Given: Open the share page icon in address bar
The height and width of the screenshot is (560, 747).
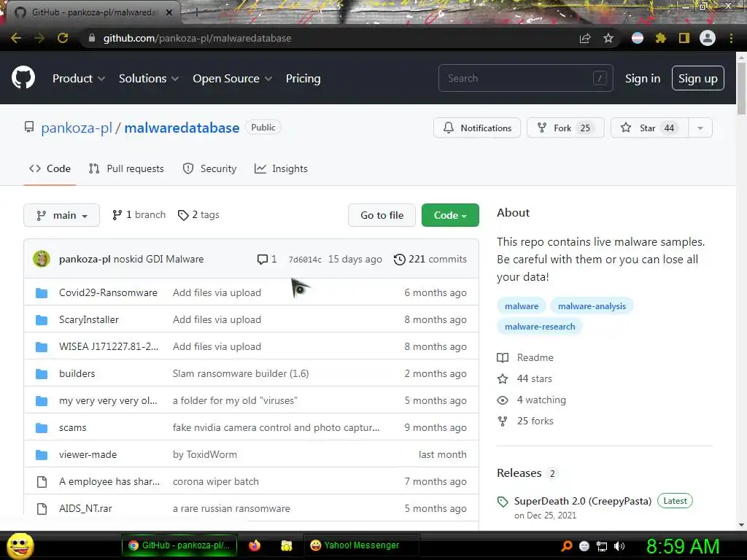Looking at the screenshot, I should tap(585, 38).
